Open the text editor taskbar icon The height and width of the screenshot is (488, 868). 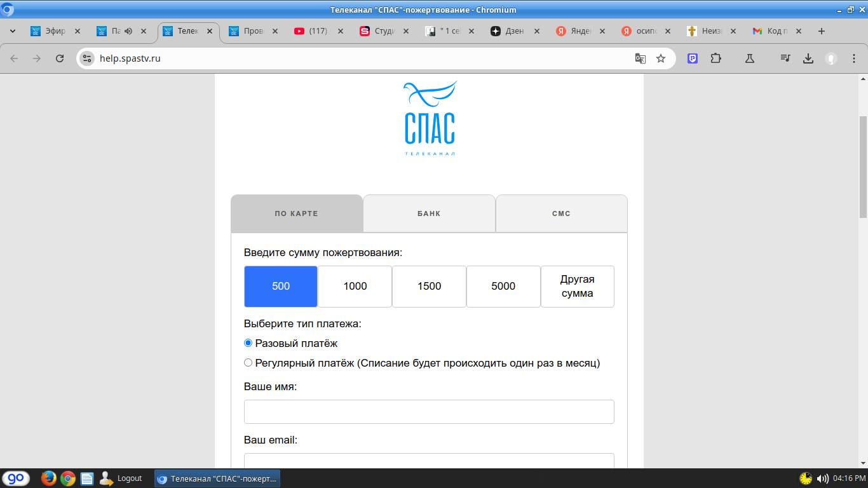coord(87,478)
